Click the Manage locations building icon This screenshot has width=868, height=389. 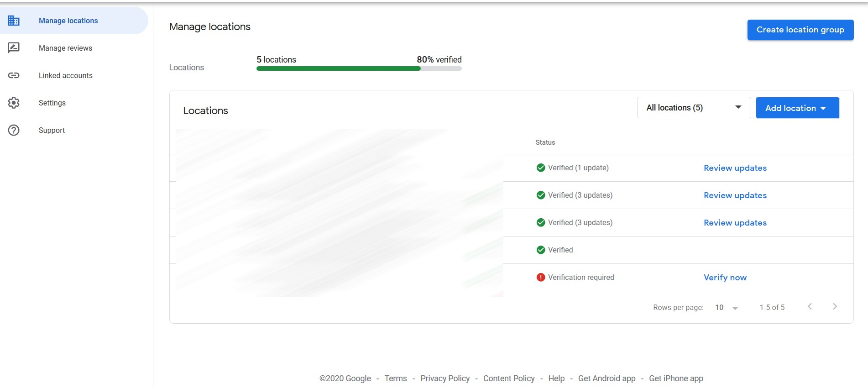tap(14, 21)
